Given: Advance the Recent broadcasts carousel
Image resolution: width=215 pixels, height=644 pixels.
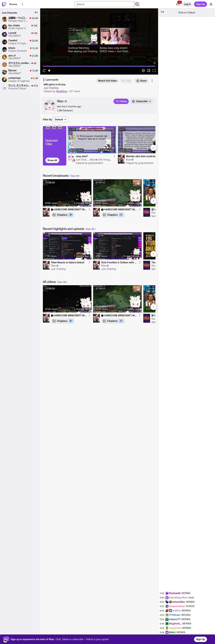Looking at the screenshot, I should click(x=153, y=201).
